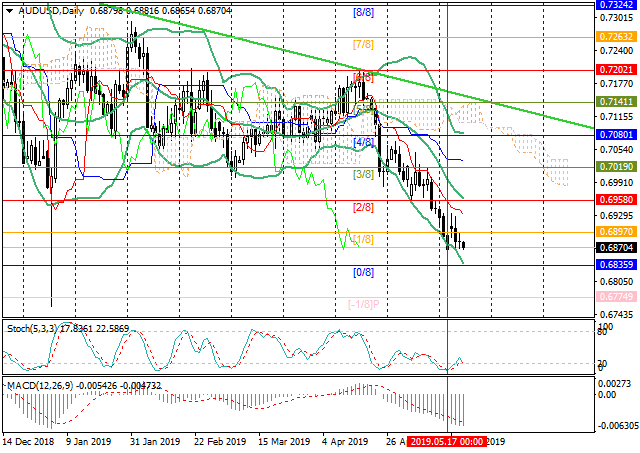Screen dimensions: 640x453
Task: Click the current price tag 0.68704
Action: click(x=618, y=247)
